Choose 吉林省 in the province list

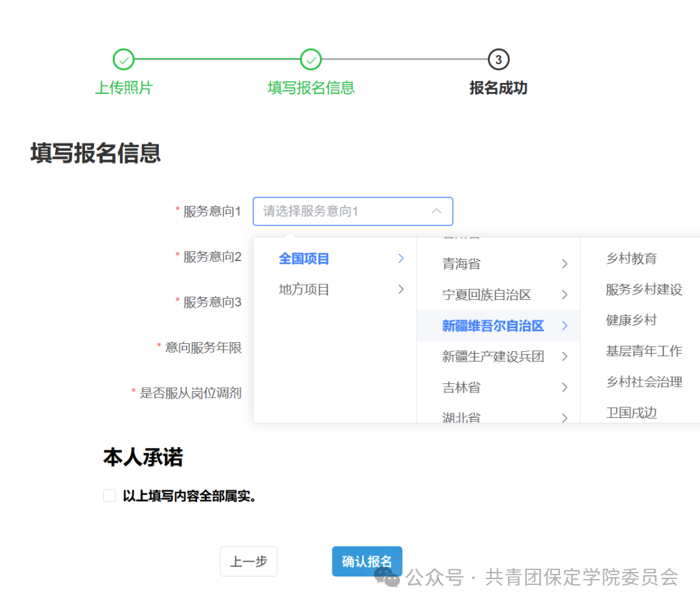point(461,387)
